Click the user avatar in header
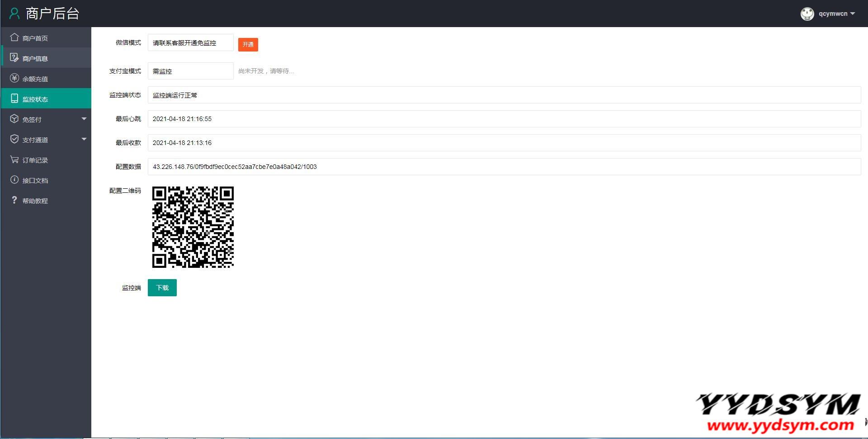The height and width of the screenshot is (439, 868). pos(807,14)
